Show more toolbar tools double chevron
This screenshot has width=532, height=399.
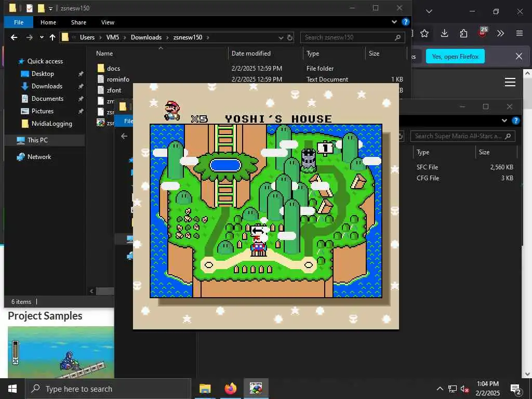500,33
